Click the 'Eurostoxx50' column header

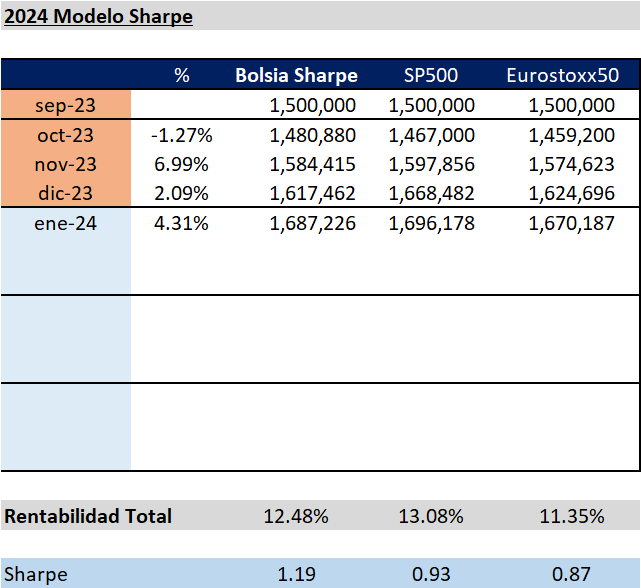tap(563, 75)
